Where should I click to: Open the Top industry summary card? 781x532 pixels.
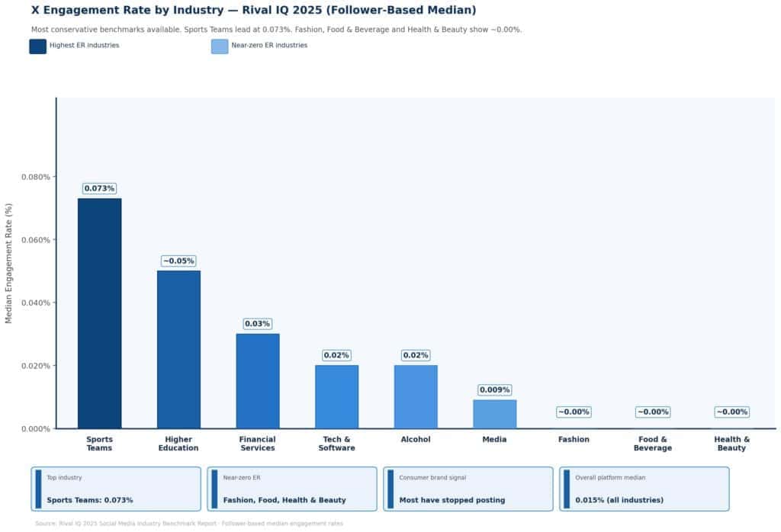point(116,489)
